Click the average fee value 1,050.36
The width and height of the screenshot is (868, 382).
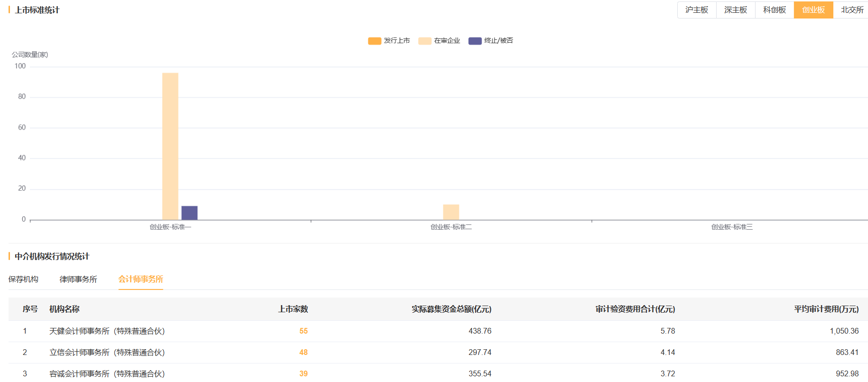844,331
